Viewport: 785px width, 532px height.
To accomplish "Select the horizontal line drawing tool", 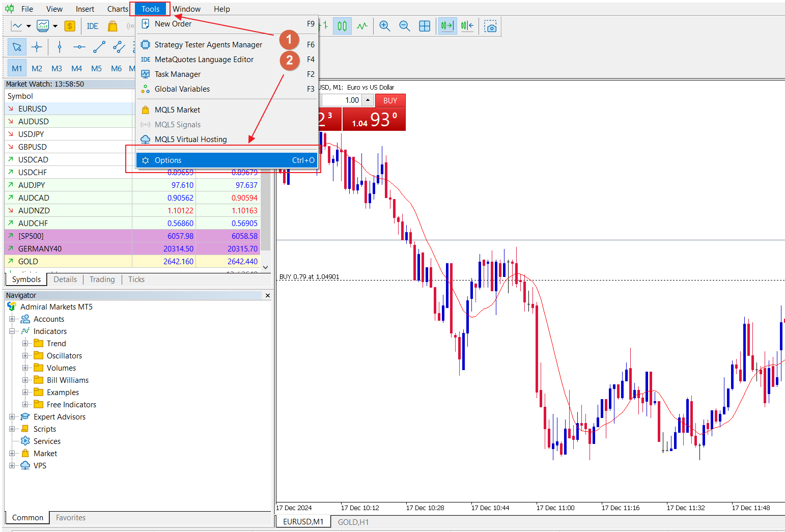I will click(79, 47).
